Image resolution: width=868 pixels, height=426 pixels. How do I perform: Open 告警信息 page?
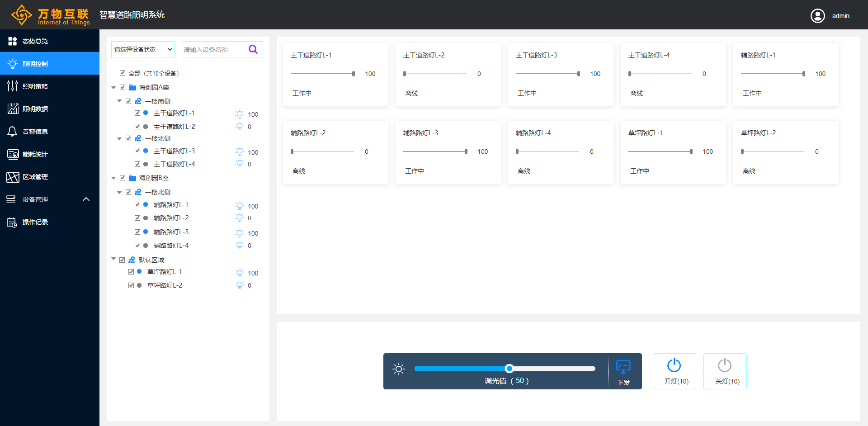(50, 132)
